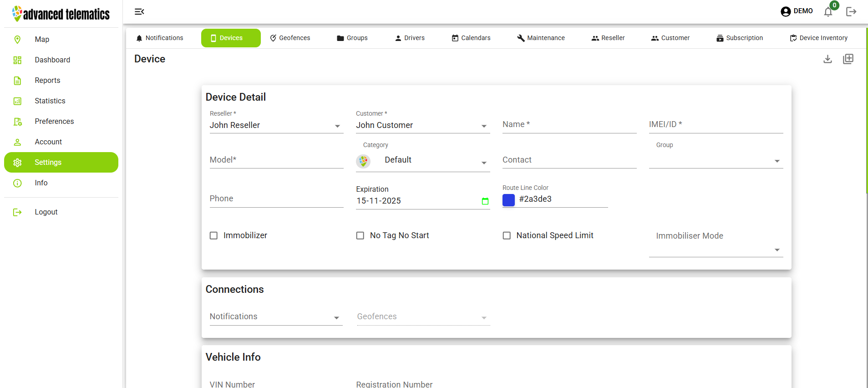Screen dimensions: 868x388
Task: Open the Device Inventory tab
Action: click(819, 38)
